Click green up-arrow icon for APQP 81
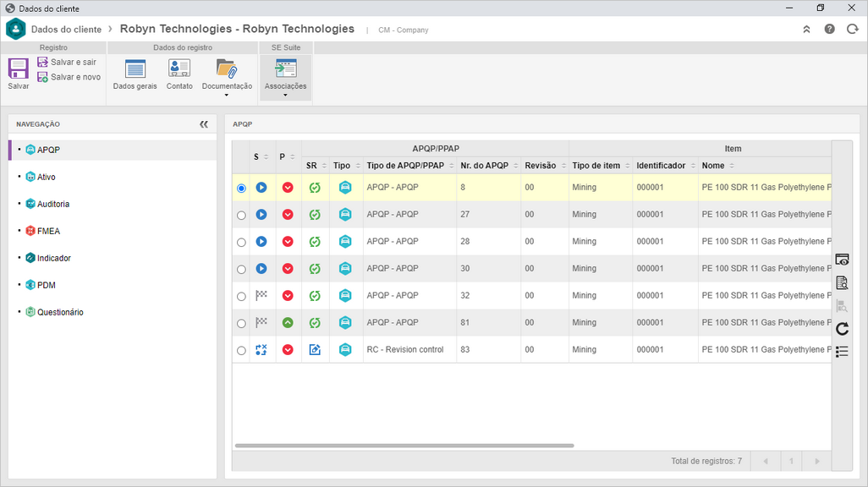Screen dimensions: 868x487 click(x=288, y=323)
